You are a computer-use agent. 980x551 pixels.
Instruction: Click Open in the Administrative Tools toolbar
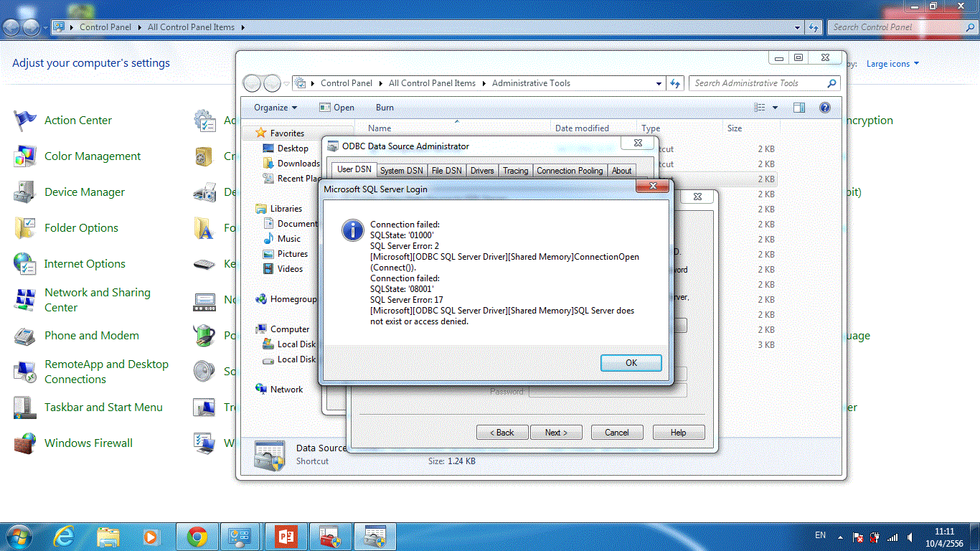point(337,108)
